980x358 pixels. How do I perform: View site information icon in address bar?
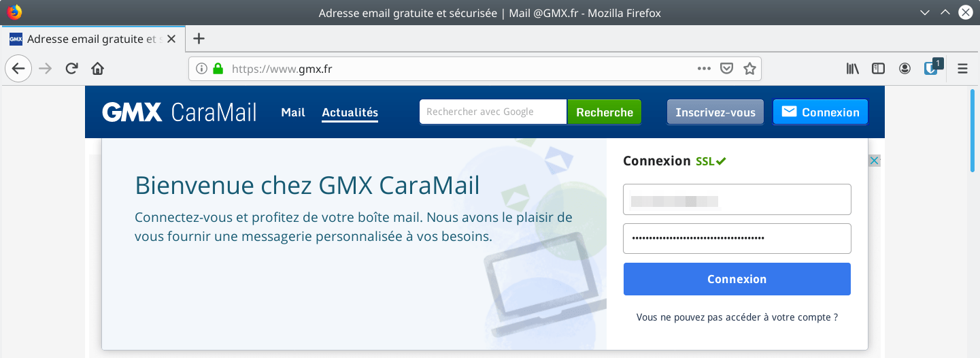point(201,68)
